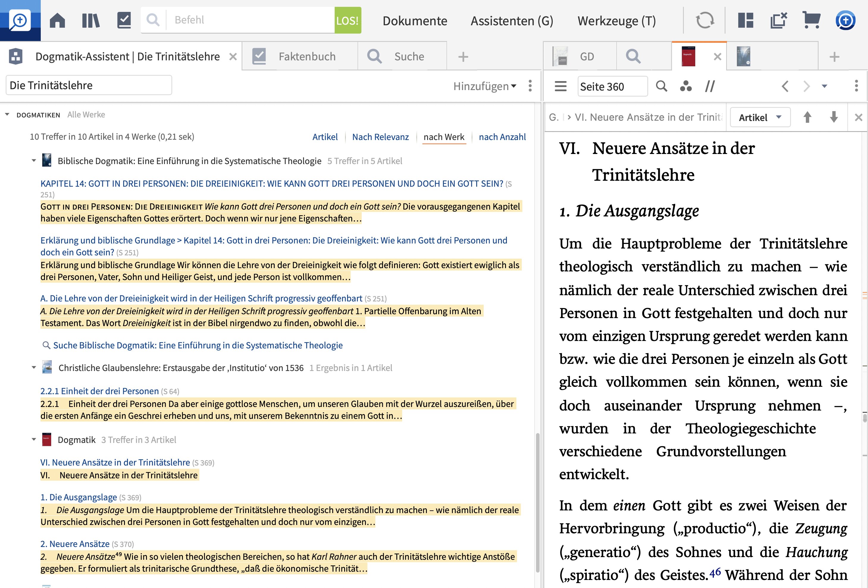The width and height of the screenshot is (868, 588).
Task: Open the checklist icon in top toolbar
Action: click(x=124, y=20)
